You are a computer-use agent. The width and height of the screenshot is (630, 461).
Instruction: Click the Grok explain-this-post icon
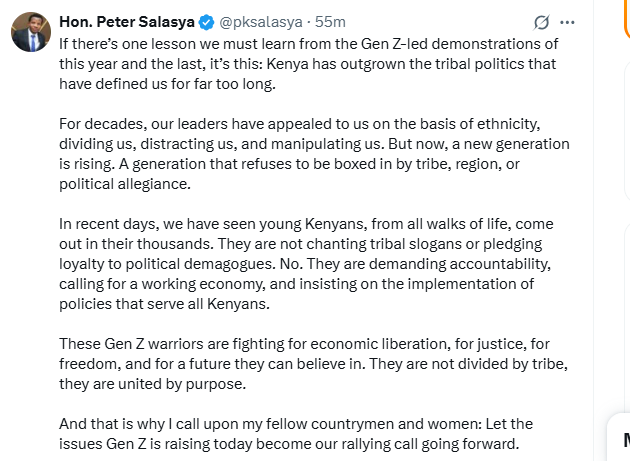541,22
